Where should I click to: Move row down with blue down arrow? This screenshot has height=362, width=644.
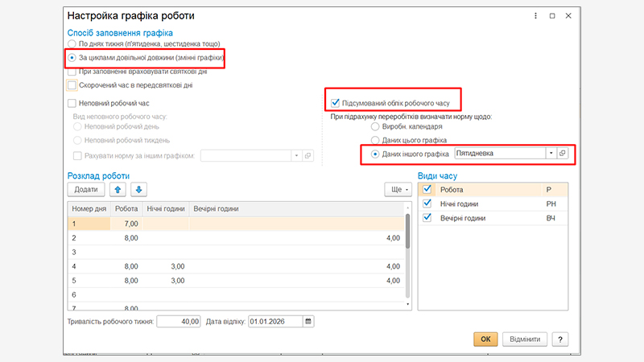point(138,190)
